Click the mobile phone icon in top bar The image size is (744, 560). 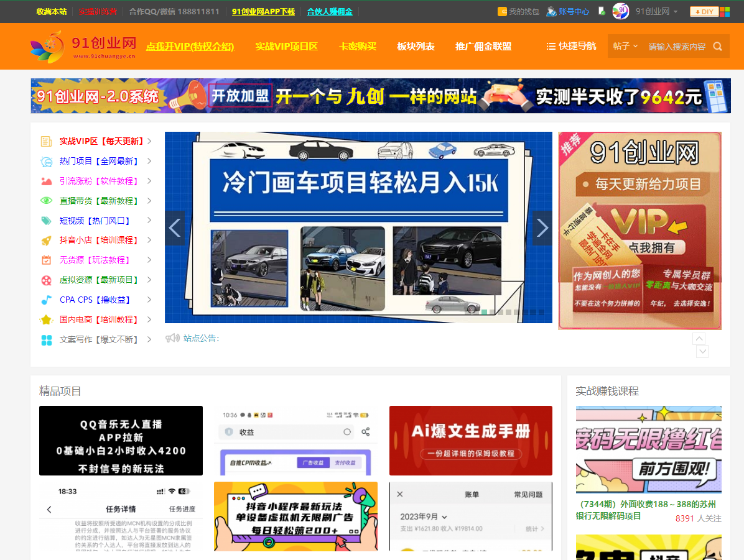[x=602, y=11]
